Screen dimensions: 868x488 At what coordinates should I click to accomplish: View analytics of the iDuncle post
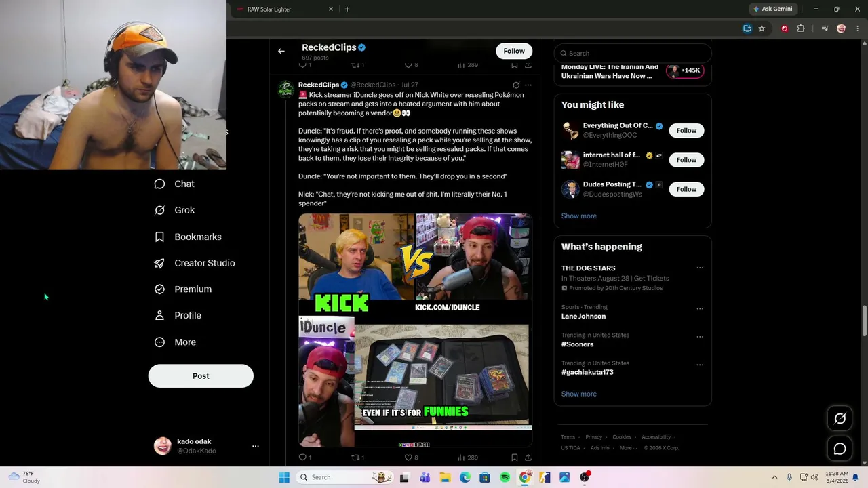(x=468, y=457)
